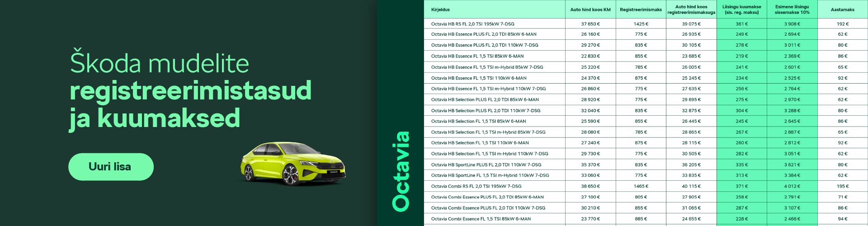
Task: Click the 'Auto hind koos KM' header
Action: pyautogui.click(x=590, y=9)
